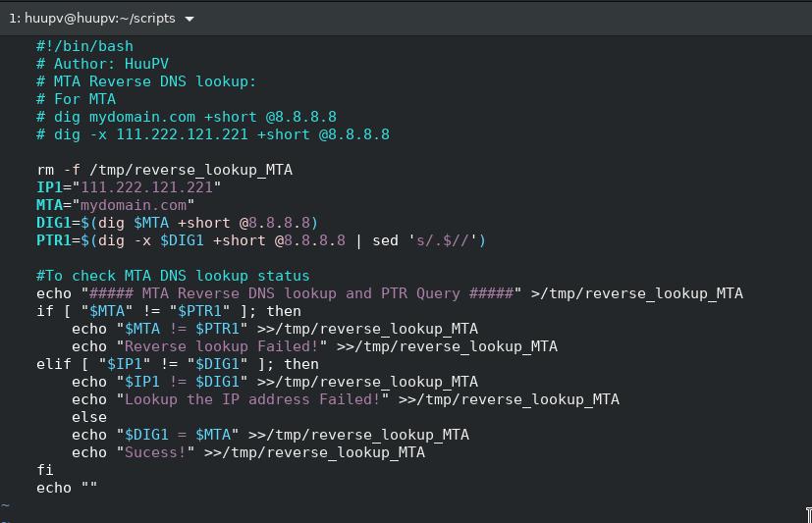Click the final echo "" line
The image size is (812, 523).
pos(67,488)
